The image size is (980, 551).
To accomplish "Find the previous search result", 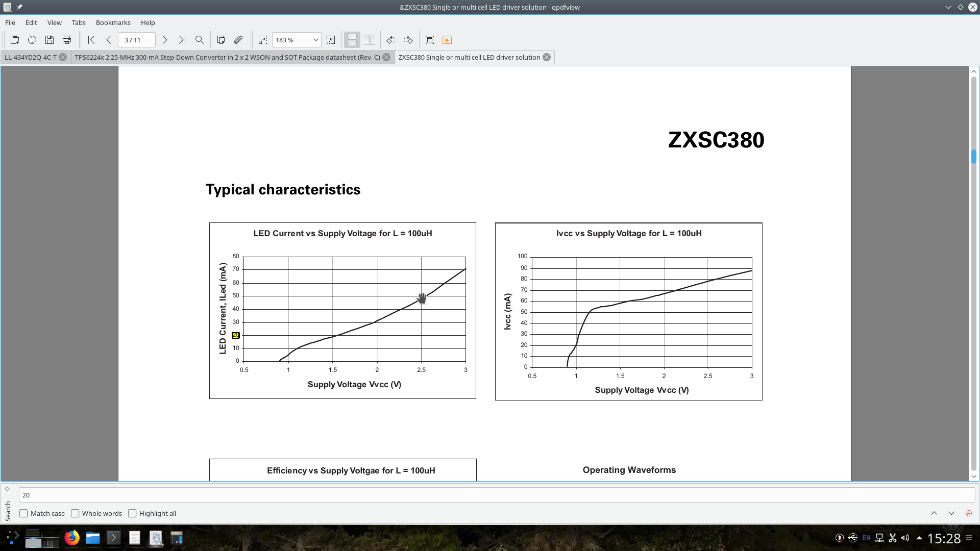I will (x=934, y=513).
